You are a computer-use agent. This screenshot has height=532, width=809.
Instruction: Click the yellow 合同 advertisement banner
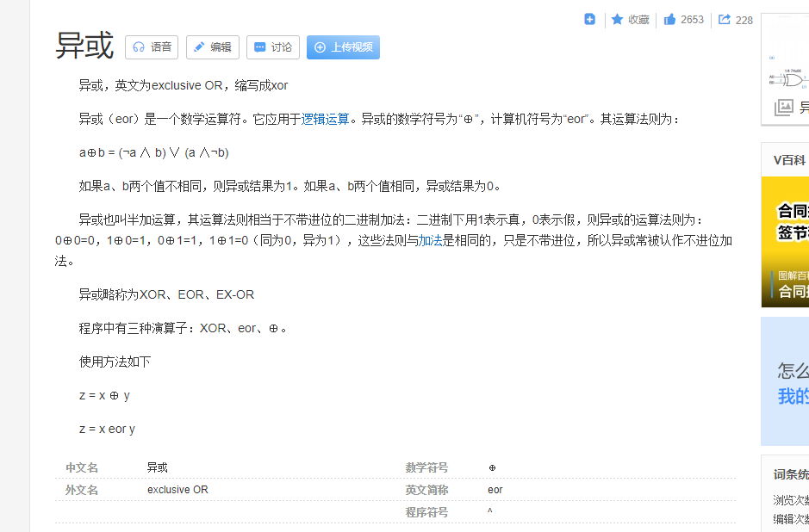[787, 241]
